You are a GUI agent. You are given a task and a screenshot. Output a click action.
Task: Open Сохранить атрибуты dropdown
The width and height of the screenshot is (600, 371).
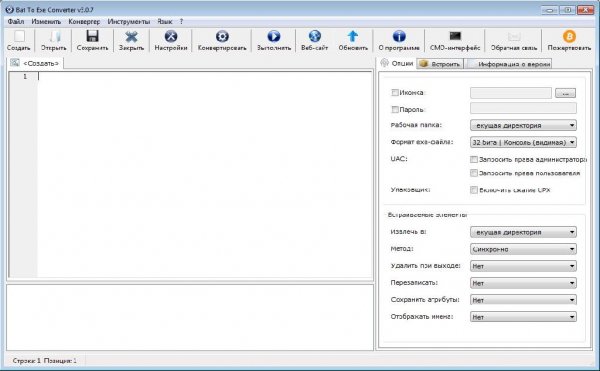point(523,300)
